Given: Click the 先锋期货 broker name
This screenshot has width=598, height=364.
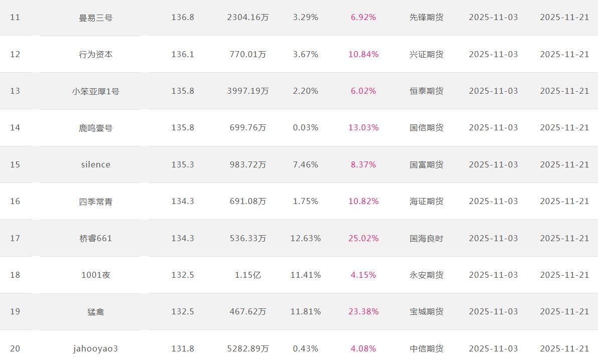Looking at the screenshot, I should (426, 18).
